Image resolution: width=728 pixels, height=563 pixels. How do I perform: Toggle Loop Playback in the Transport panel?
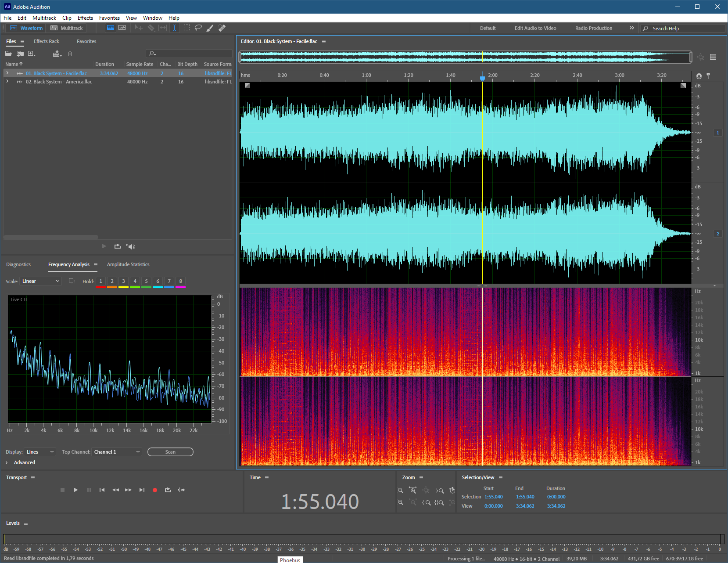click(168, 490)
